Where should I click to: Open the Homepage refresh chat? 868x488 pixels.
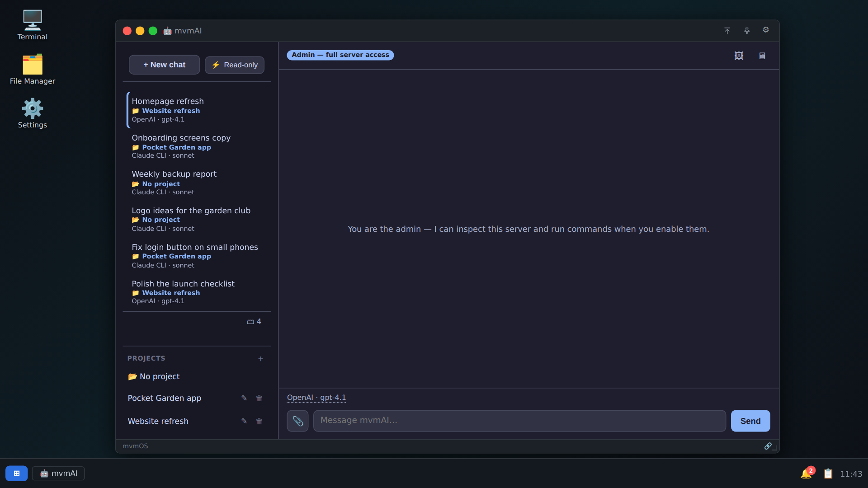point(198,110)
